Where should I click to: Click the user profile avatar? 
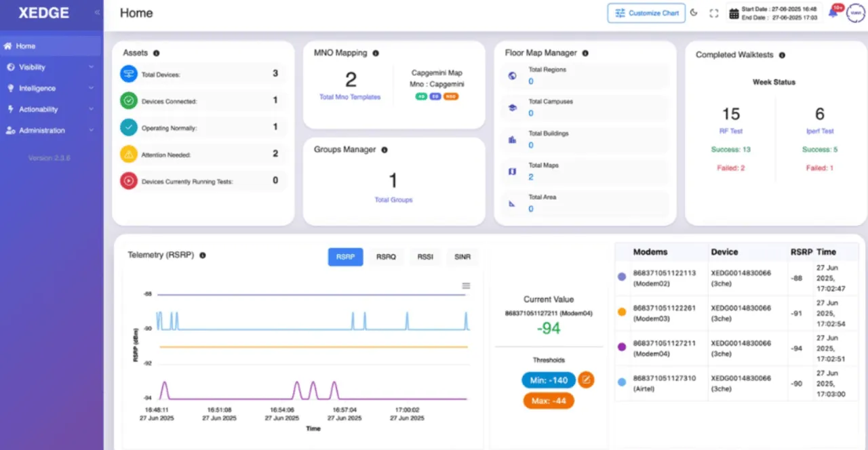click(854, 13)
